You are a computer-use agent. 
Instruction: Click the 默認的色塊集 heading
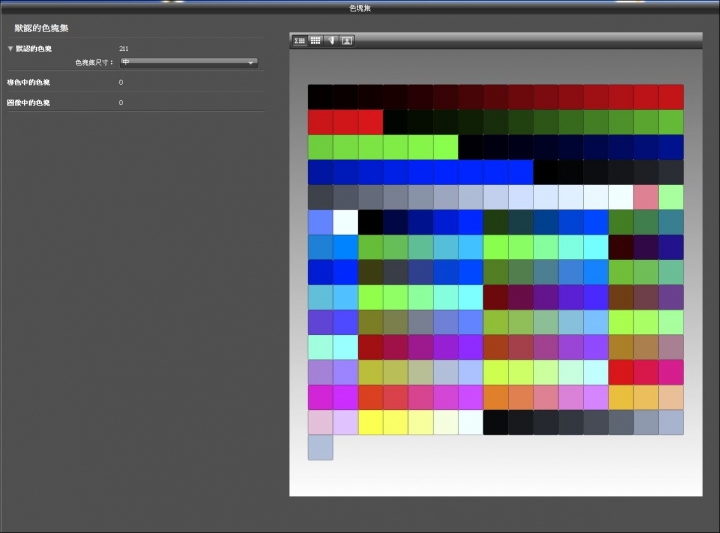[x=41, y=28]
